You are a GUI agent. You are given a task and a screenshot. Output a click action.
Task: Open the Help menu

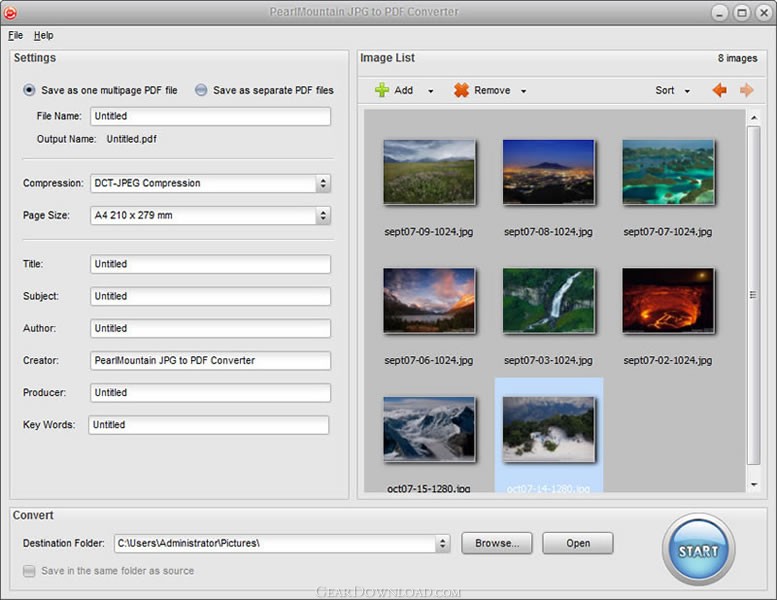click(44, 35)
